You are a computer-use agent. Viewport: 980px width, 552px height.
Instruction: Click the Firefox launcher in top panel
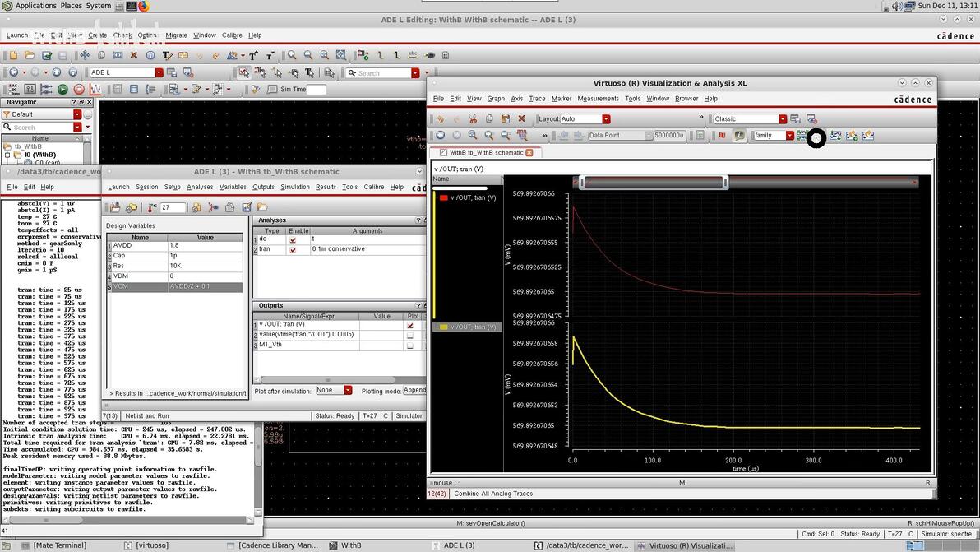click(x=143, y=6)
